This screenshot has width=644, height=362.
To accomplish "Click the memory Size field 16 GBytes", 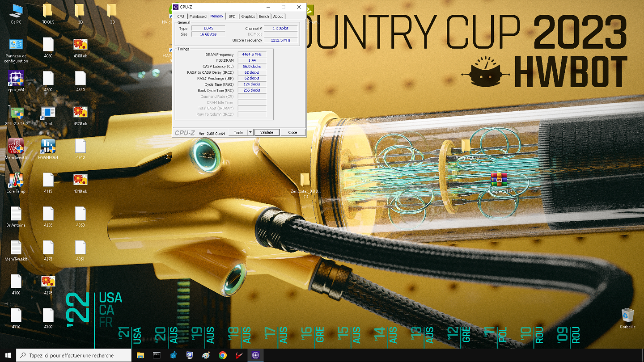I will pos(208,34).
